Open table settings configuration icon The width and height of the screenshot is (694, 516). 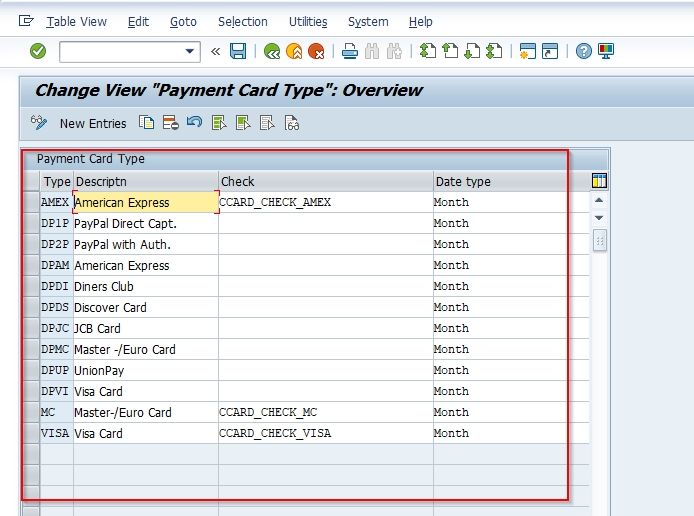click(x=599, y=181)
